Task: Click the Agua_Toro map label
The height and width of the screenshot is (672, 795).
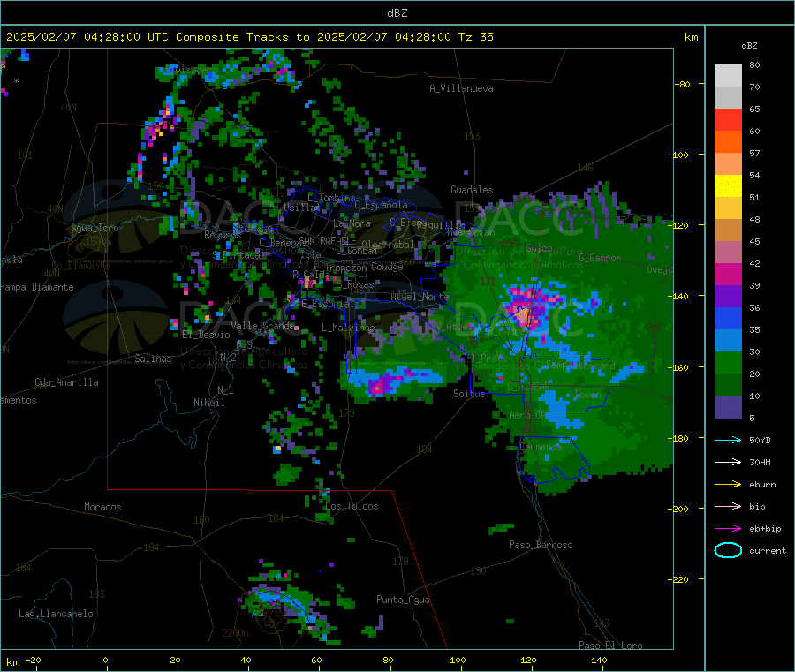Action: pos(95,228)
